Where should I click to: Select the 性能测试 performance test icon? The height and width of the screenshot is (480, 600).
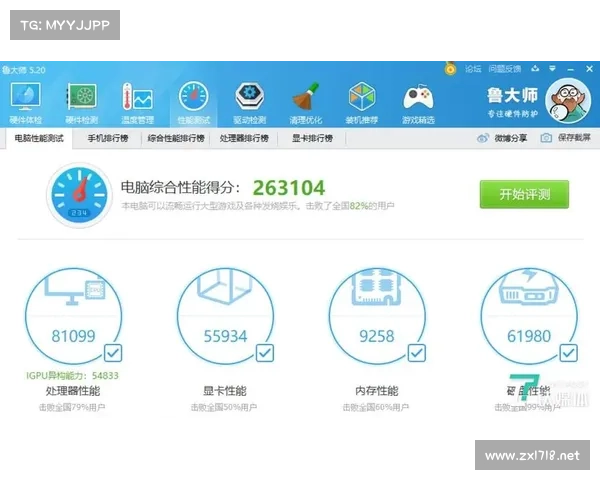(x=194, y=102)
